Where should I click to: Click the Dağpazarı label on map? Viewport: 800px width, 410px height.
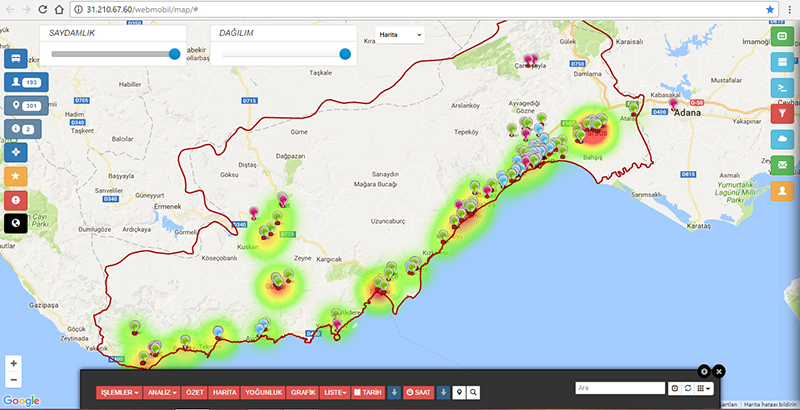click(x=290, y=156)
